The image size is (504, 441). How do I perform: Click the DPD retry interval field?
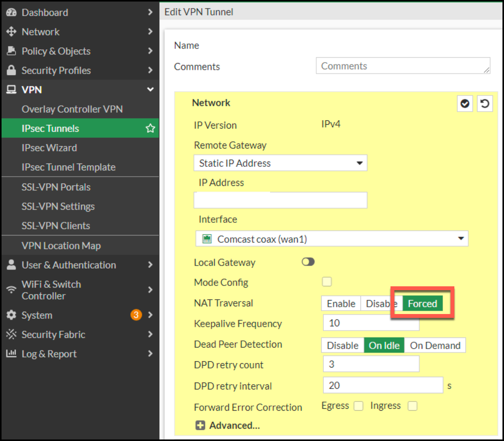point(383,385)
